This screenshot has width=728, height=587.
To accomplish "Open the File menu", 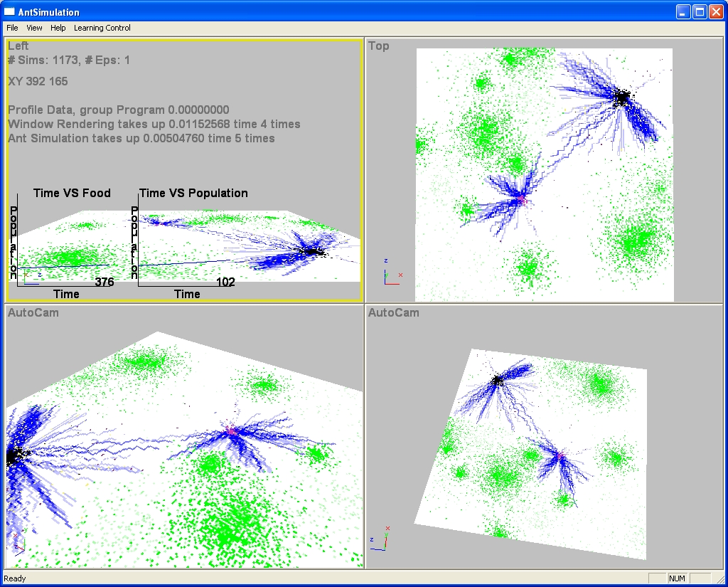I will click(x=12, y=28).
